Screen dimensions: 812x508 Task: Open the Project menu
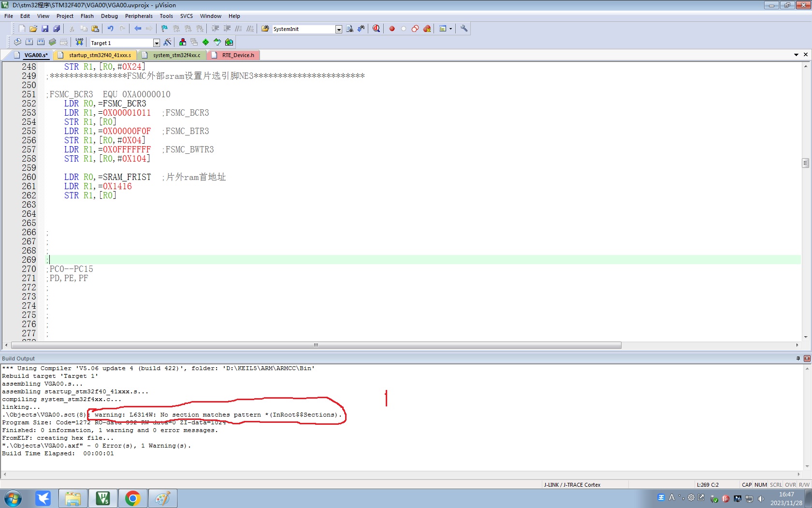pos(65,16)
